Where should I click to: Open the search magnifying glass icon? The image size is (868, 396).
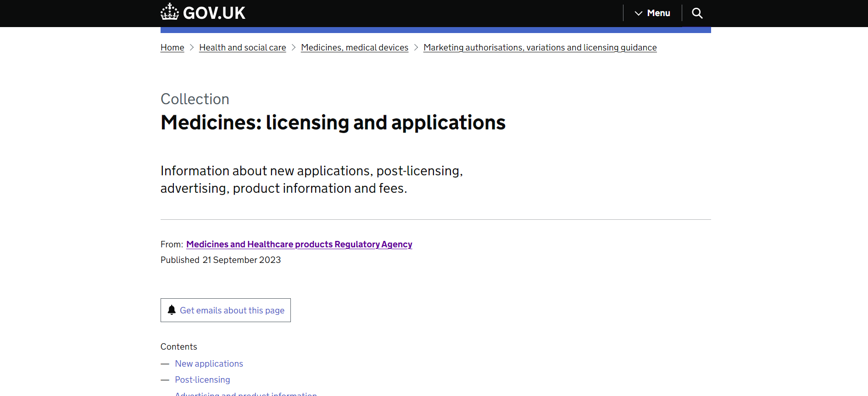697,13
